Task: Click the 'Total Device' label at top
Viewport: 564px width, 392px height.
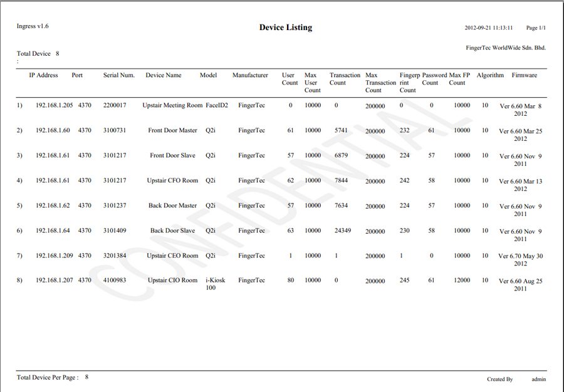Action: (x=33, y=54)
